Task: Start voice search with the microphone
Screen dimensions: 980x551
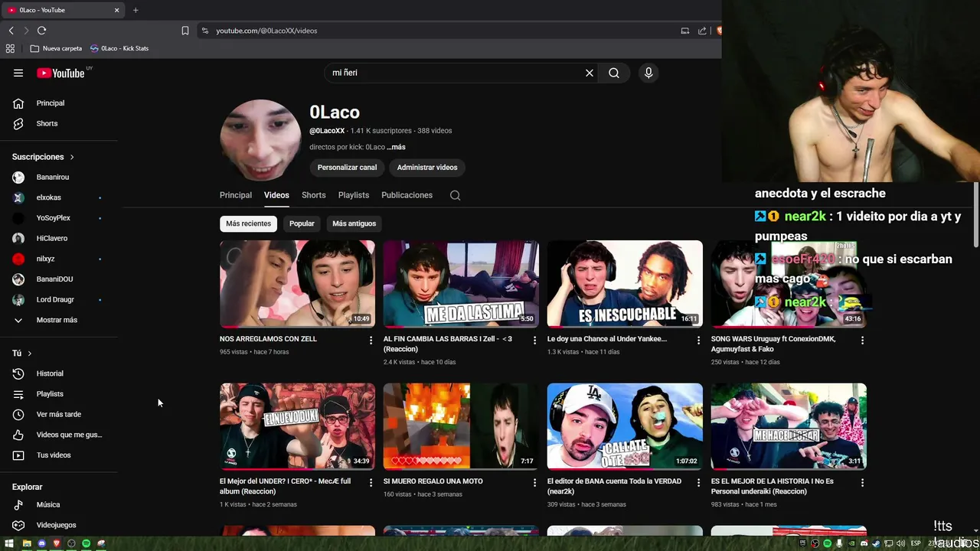Action: point(648,73)
